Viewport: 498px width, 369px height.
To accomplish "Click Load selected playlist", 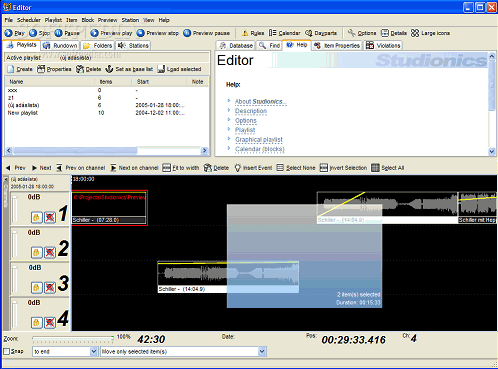I will pos(179,69).
